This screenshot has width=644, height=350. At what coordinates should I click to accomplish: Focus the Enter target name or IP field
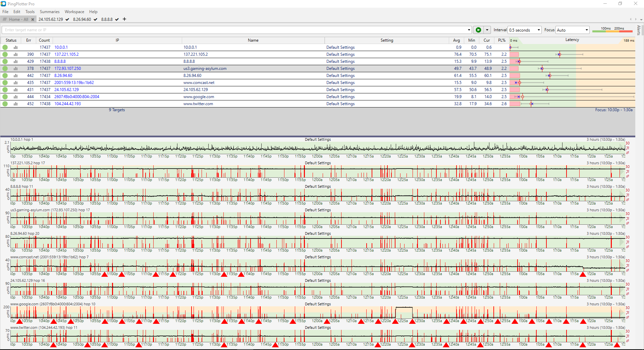[235, 30]
